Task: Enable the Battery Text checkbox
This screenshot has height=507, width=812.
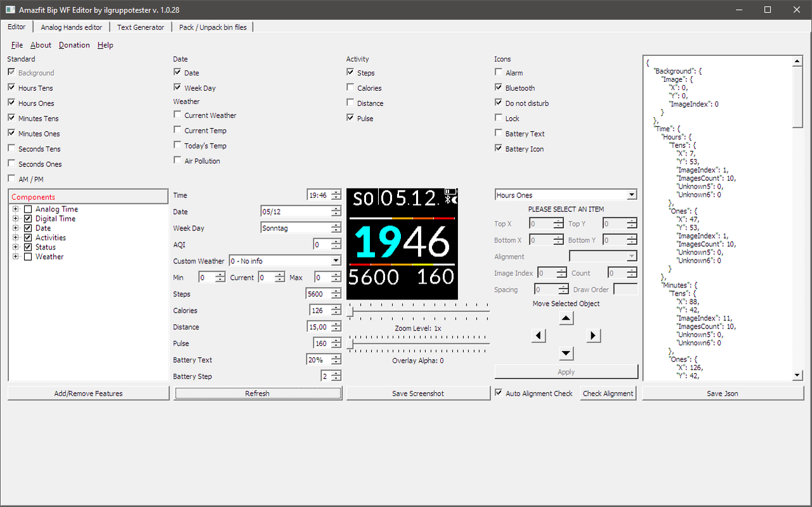Action: 499,133
